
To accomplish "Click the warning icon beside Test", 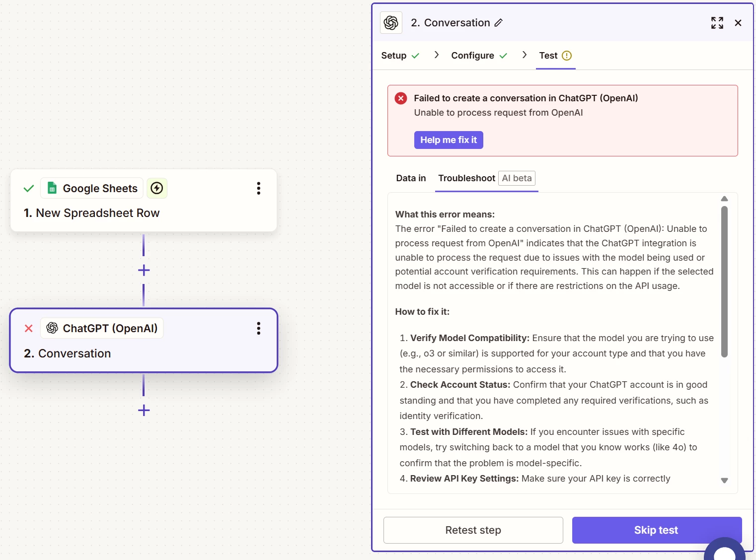I will [567, 56].
